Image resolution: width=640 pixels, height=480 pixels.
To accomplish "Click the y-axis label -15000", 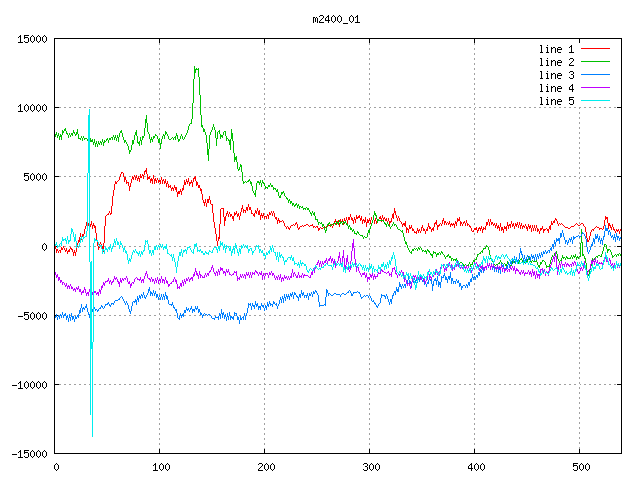I will click(29, 454).
